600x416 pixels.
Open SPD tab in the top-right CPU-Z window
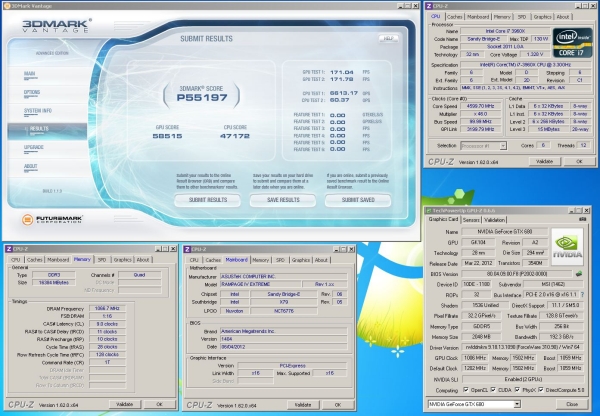click(522, 17)
